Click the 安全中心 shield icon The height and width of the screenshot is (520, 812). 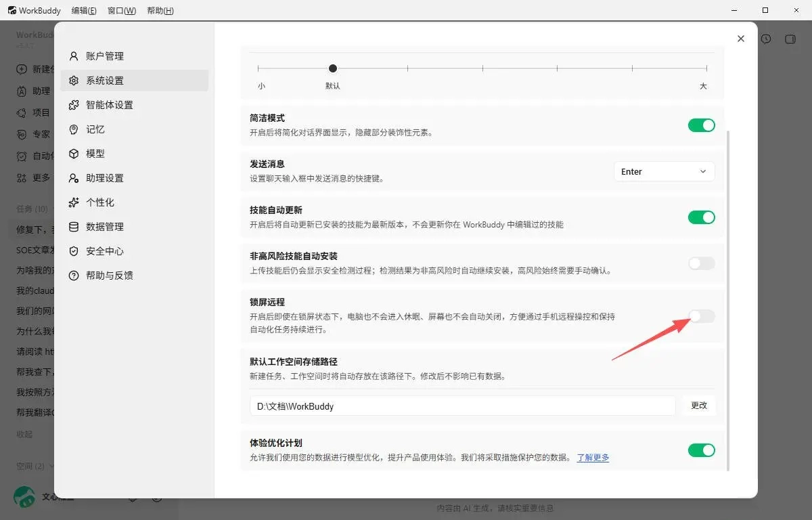74,251
